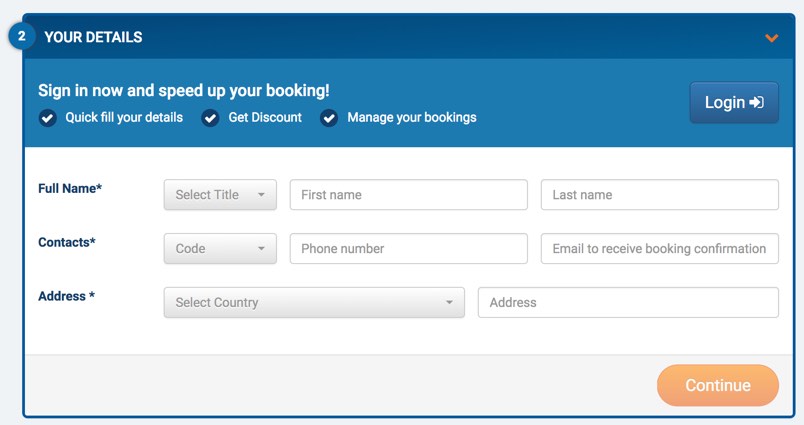
Task: Click the caret icon on the Code dropdown
Action: [x=261, y=249]
